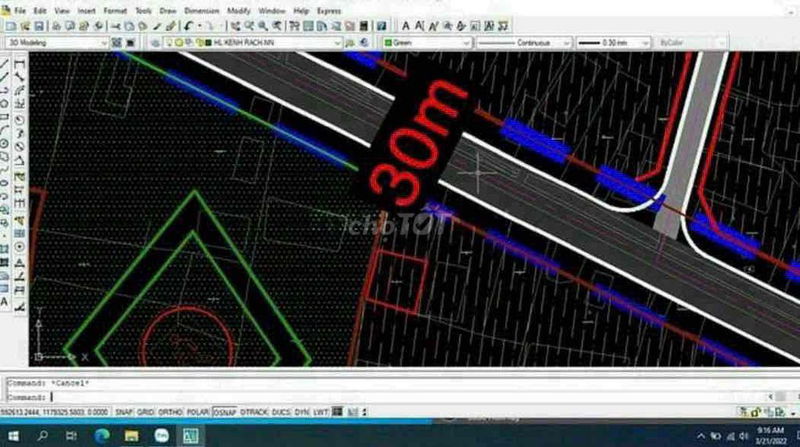
Task: Click the Multiline Text 'A' icon
Action: (406, 25)
